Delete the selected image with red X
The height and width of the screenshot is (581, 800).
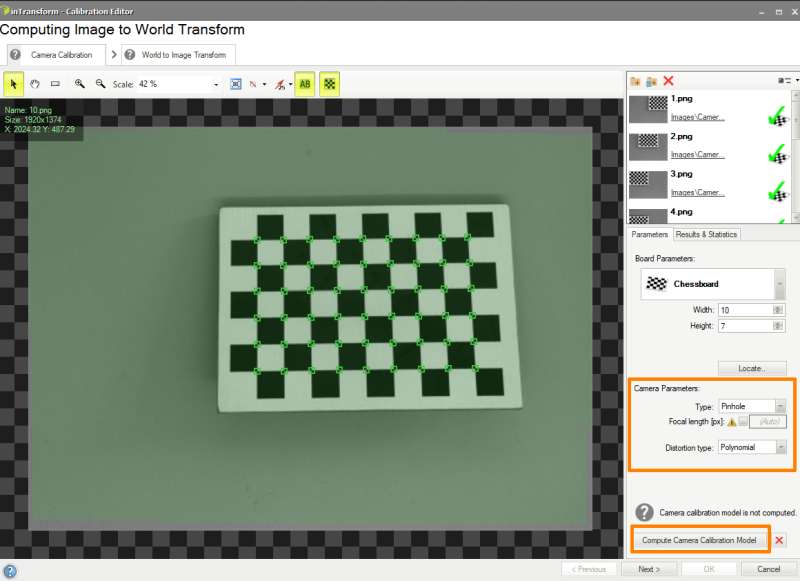tap(668, 81)
